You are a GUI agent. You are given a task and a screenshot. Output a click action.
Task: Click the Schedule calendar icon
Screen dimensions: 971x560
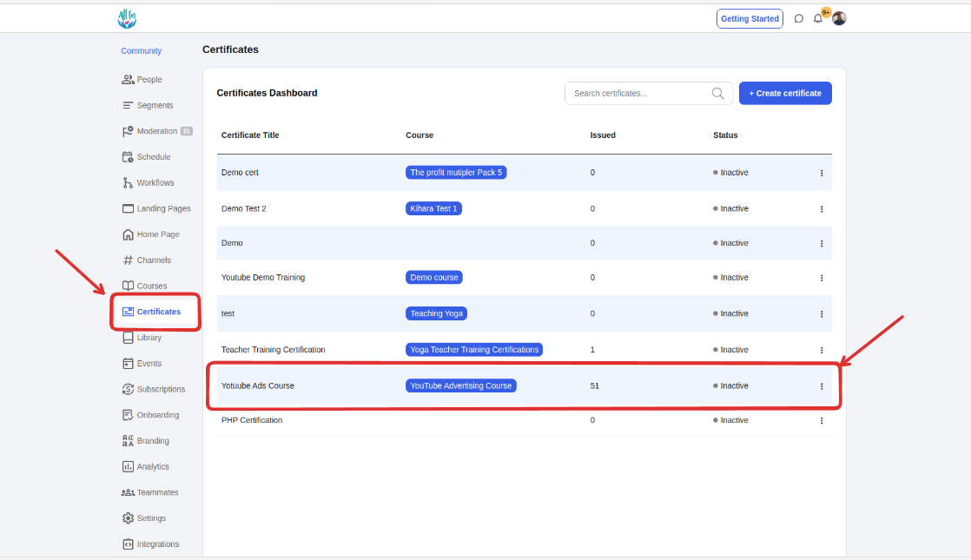pos(128,157)
